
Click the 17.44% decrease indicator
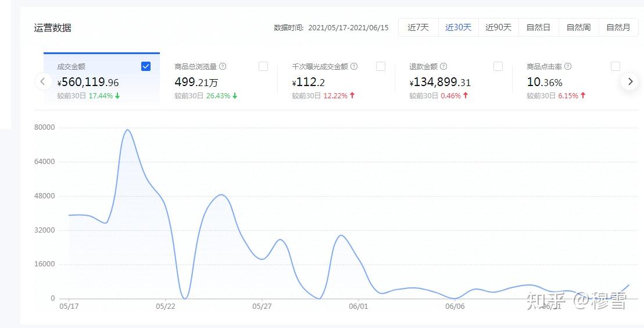104,96
